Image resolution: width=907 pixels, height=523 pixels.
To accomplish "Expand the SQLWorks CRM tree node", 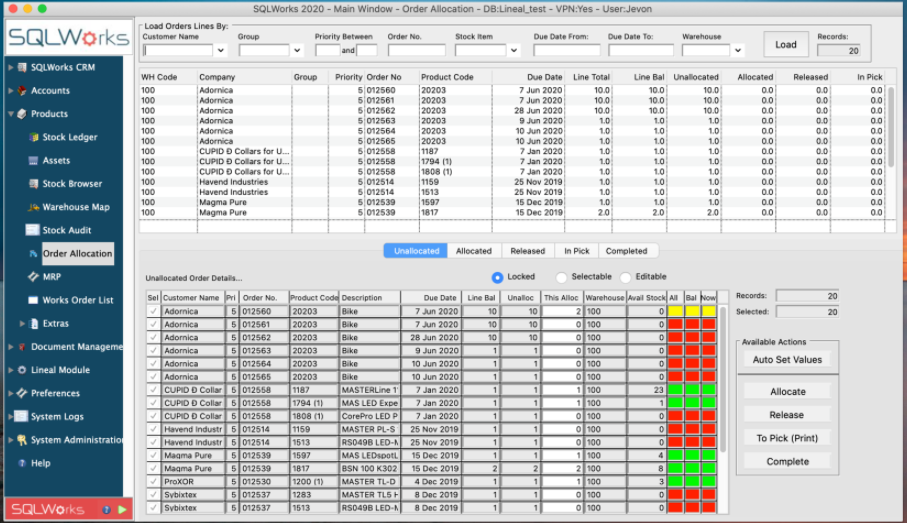I will coord(10,67).
